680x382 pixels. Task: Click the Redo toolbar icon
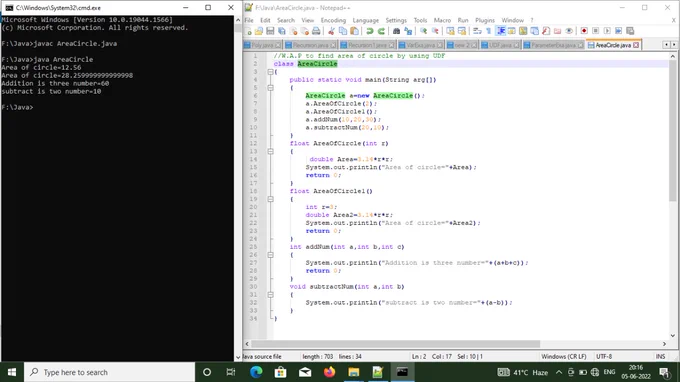click(381, 31)
